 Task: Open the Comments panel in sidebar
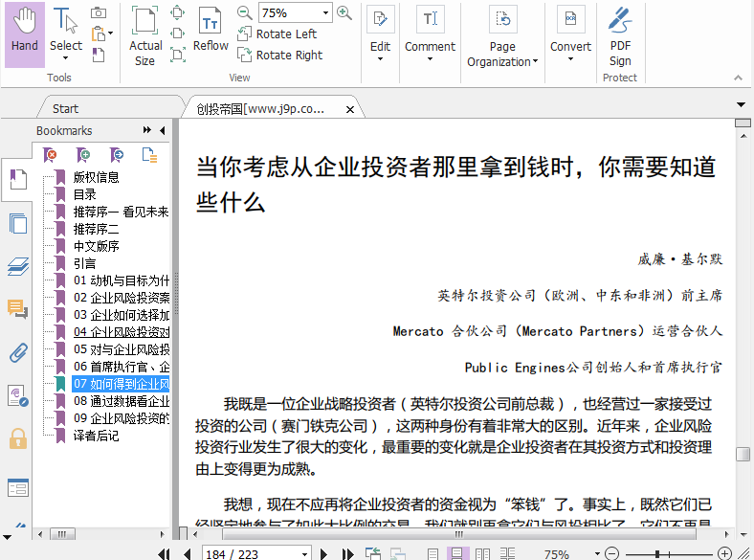coord(17,308)
